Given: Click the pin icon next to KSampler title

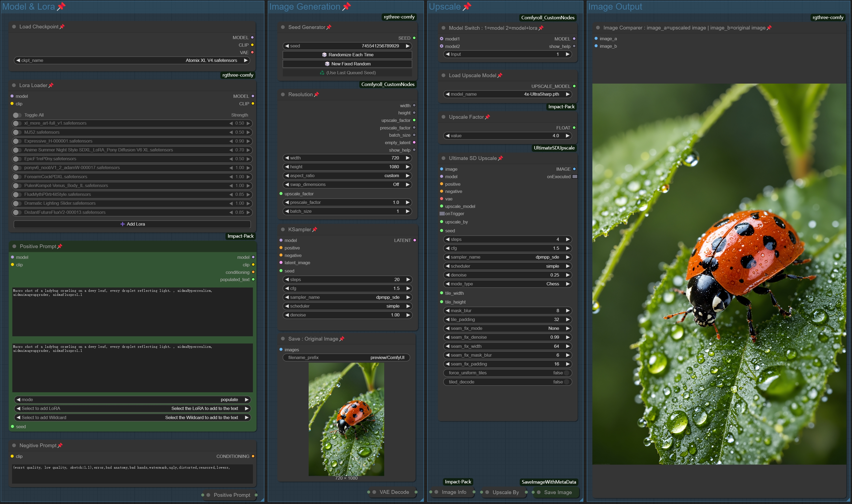Looking at the screenshot, I should [x=315, y=230].
